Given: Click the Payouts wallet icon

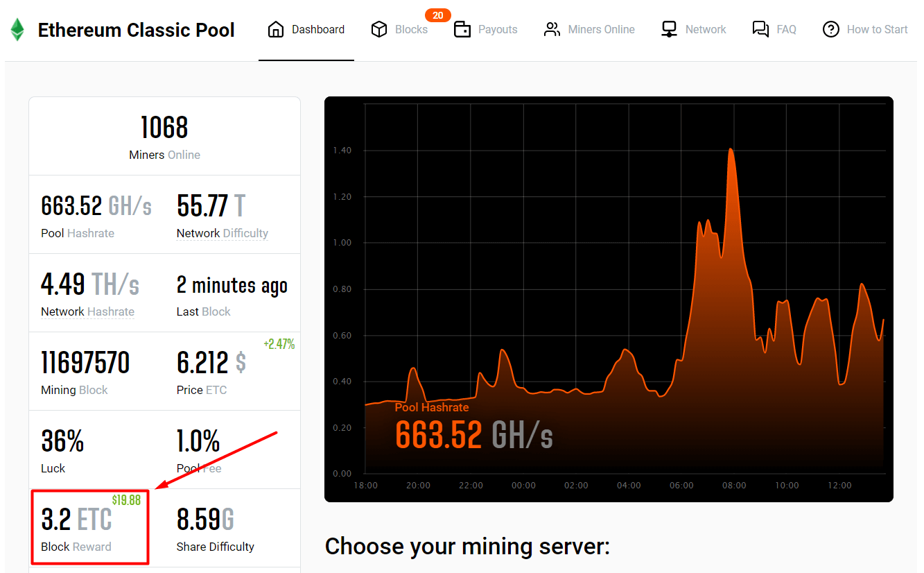Looking at the screenshot, I should point(462,30).
